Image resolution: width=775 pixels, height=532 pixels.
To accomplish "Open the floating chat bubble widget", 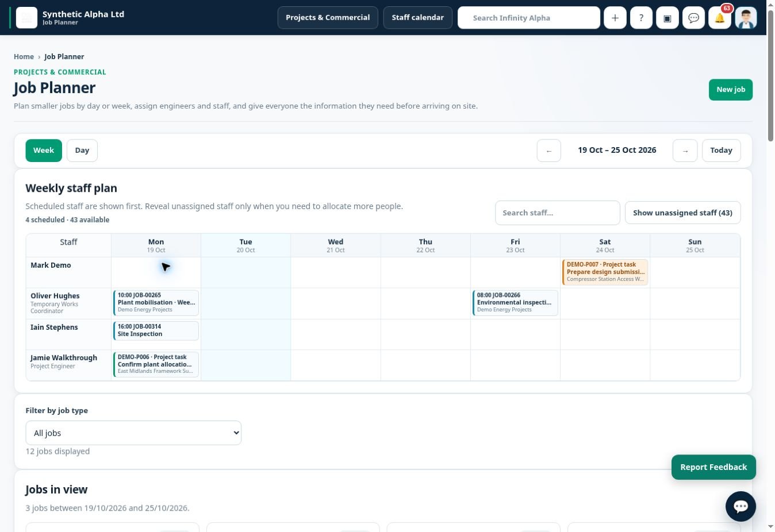I will pos(741,506).
